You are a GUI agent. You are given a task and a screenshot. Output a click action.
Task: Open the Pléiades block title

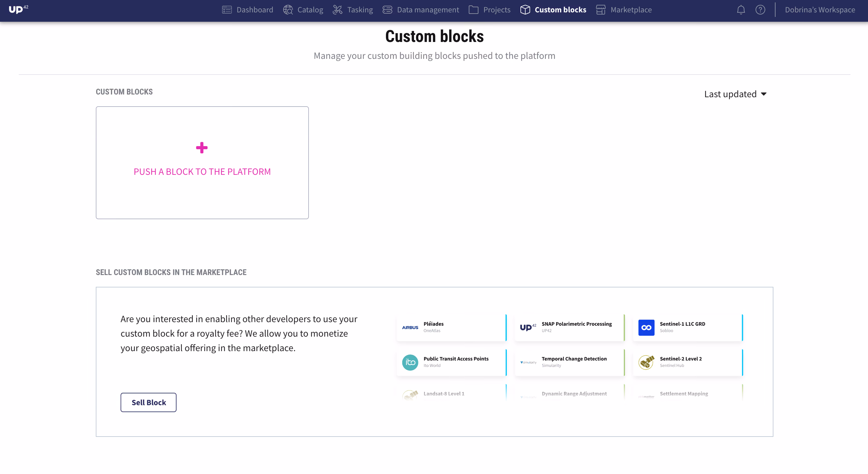click(x=433, y=324)
